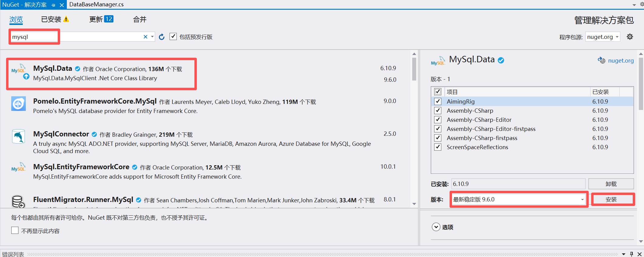Click the 安装 button
This screenshot has height=257, width=644.
point(613,200)
